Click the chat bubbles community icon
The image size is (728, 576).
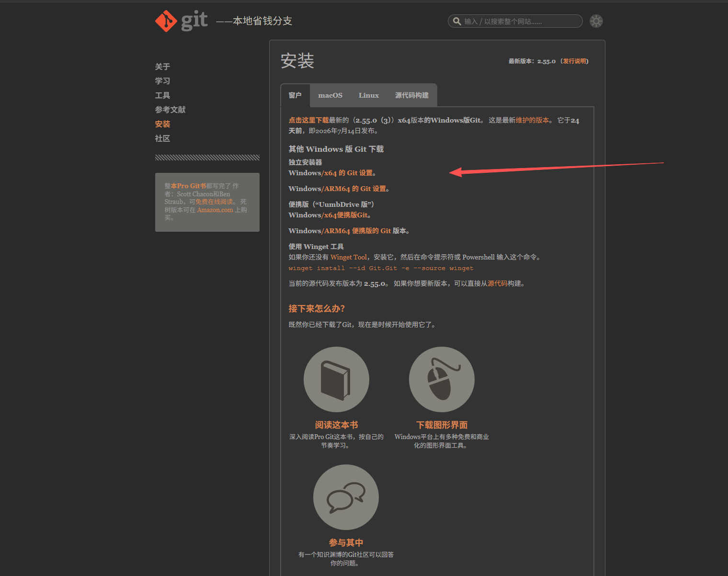(346, 497)
